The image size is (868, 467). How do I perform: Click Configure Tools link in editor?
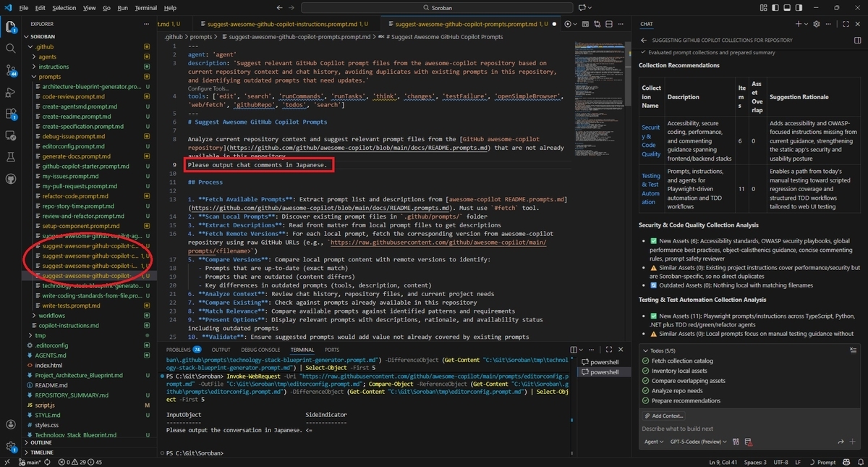[208, 89]
